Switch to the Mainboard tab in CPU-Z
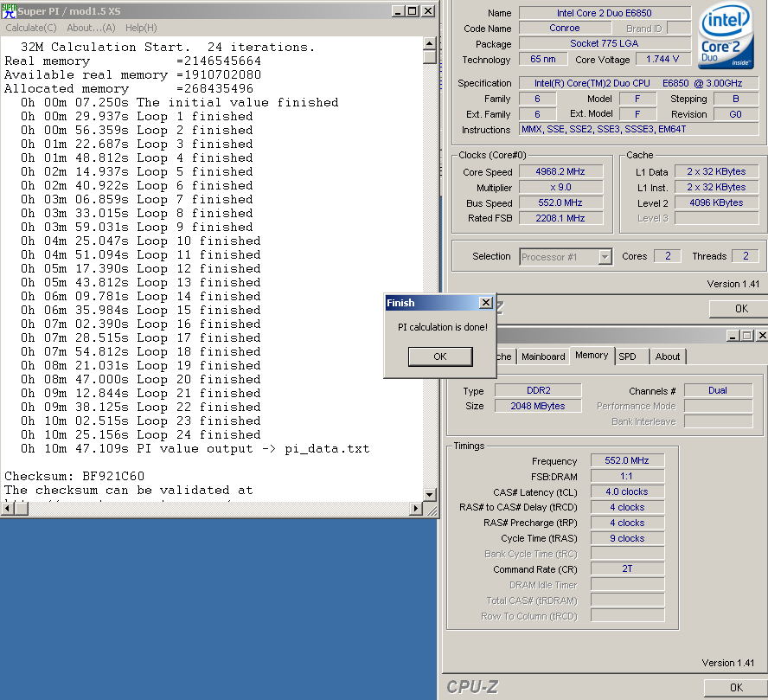 [543, 356]
